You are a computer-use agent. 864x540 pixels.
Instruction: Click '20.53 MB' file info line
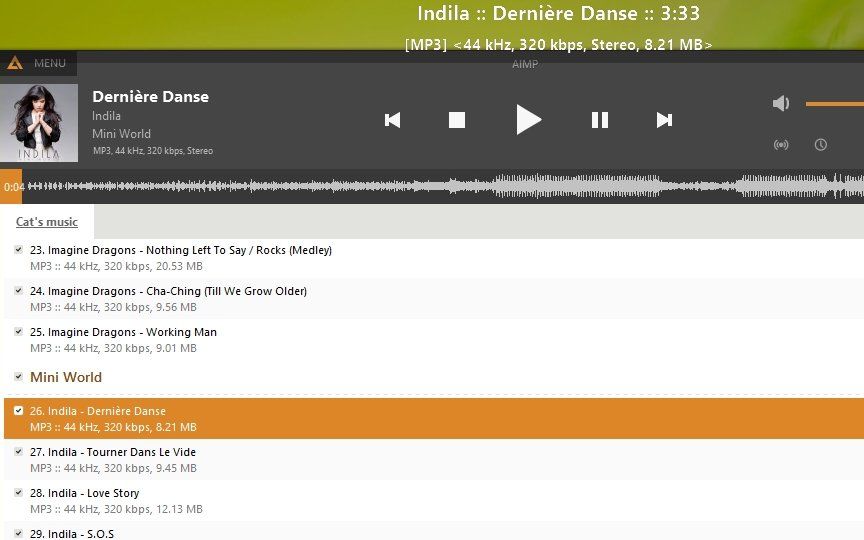click(116, 266)
